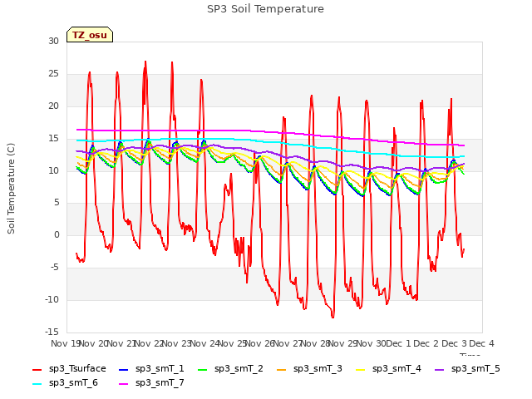Click the red sp3_Tsurface legend swatch
The height and width of the screenshot is (399, 532).
tap(37, 369)
